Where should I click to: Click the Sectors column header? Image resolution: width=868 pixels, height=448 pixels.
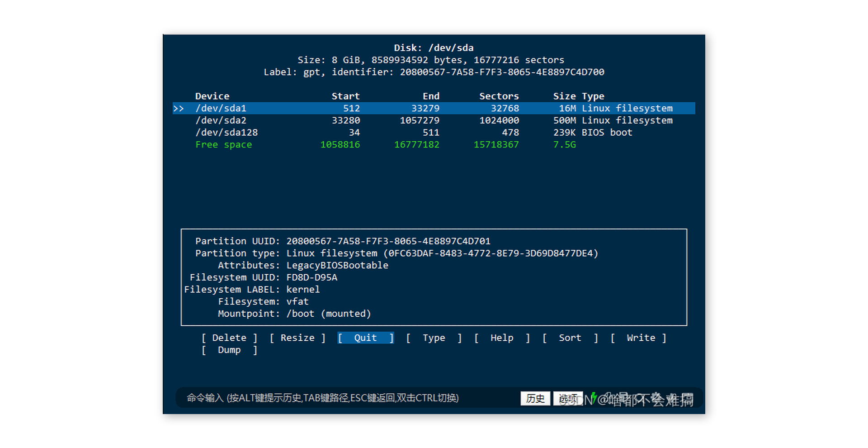click(x=499, y=95)
